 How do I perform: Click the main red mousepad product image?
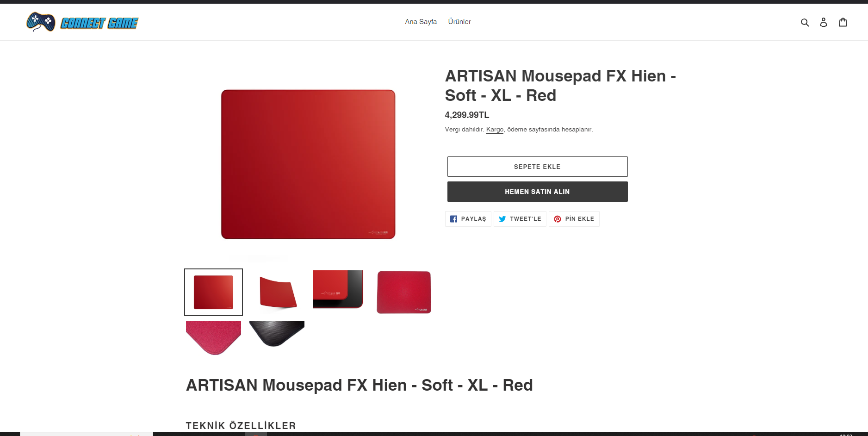[308, 164]
